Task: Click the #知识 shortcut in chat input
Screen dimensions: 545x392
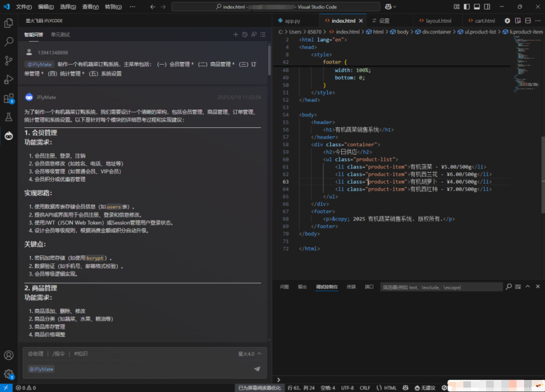Action: tap(80, 354)
